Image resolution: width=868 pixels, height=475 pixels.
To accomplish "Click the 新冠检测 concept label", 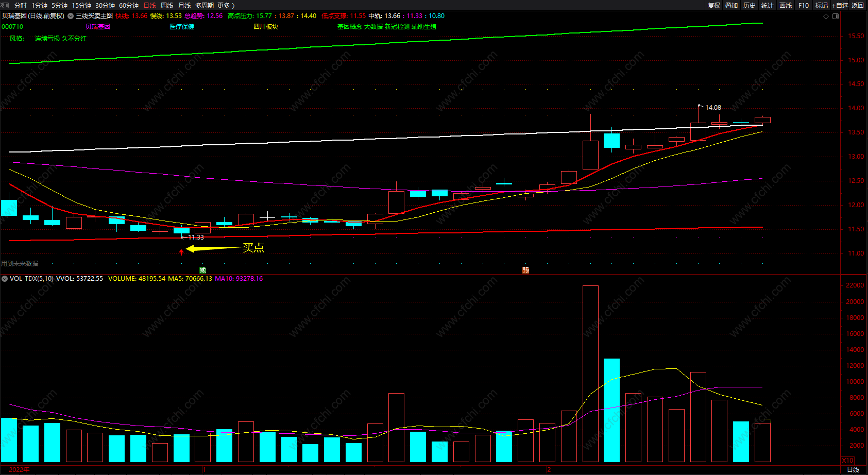I will click(x=397, y=27).
